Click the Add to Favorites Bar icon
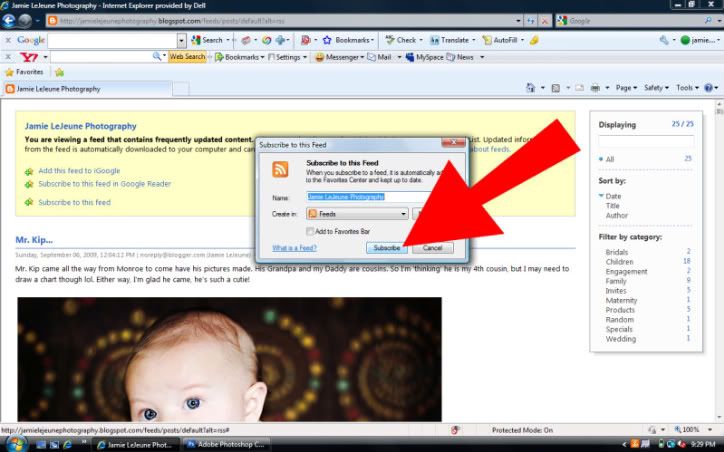 pos(59,72)
